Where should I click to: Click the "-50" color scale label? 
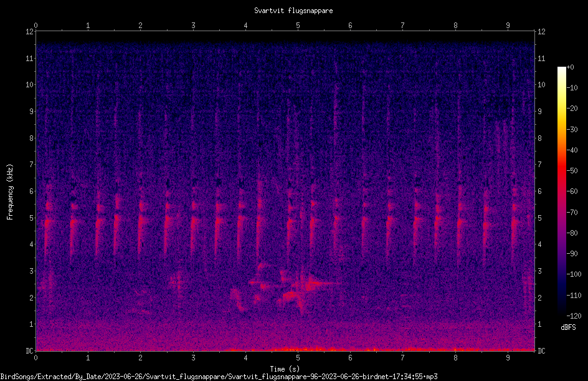tap(572, 171)
